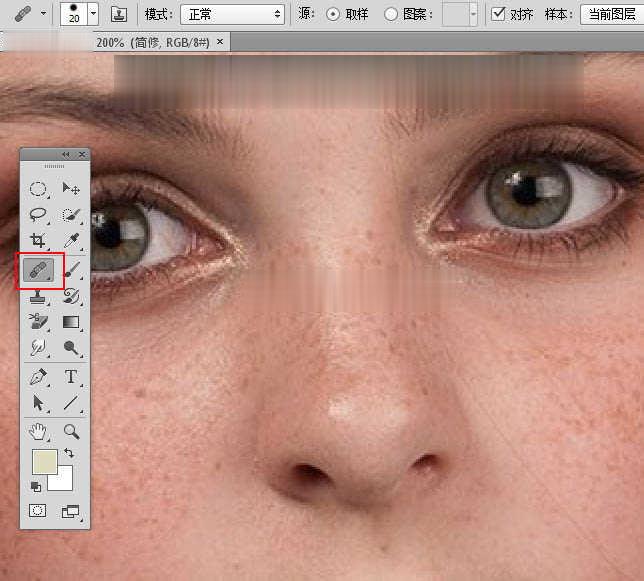Open the 样本 sample layer dropdown

pyautogui.click(x=612, y=14)
